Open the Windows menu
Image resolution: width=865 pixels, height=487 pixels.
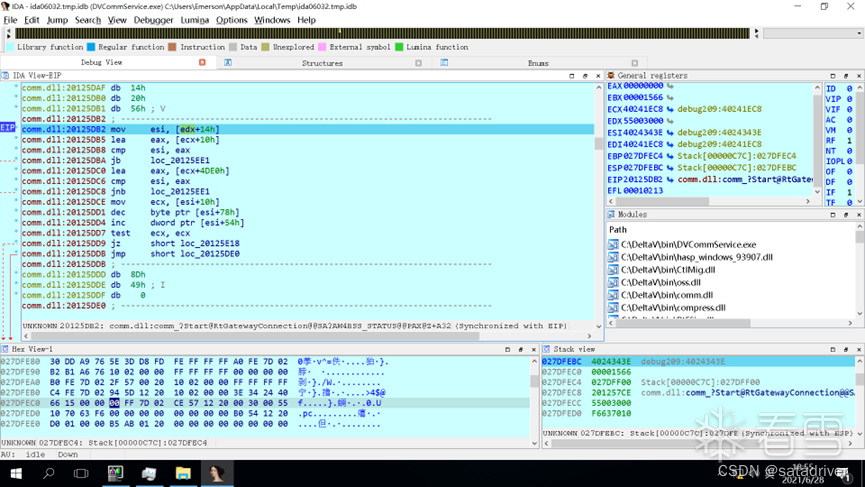tap(272, 20)
